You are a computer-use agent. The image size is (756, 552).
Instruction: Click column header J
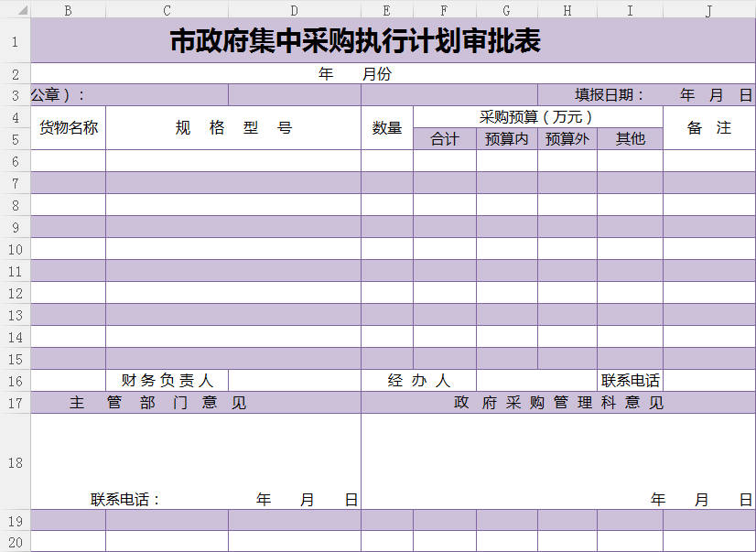[708, 10]
